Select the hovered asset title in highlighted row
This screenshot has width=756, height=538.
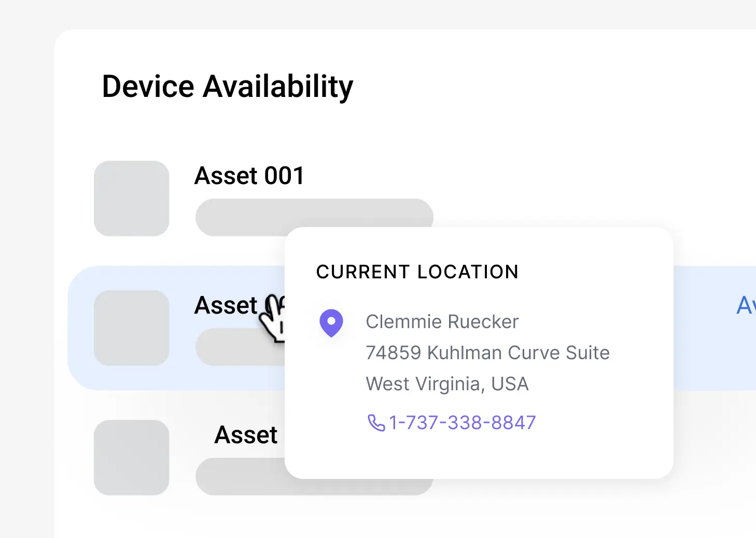[240, 305]
